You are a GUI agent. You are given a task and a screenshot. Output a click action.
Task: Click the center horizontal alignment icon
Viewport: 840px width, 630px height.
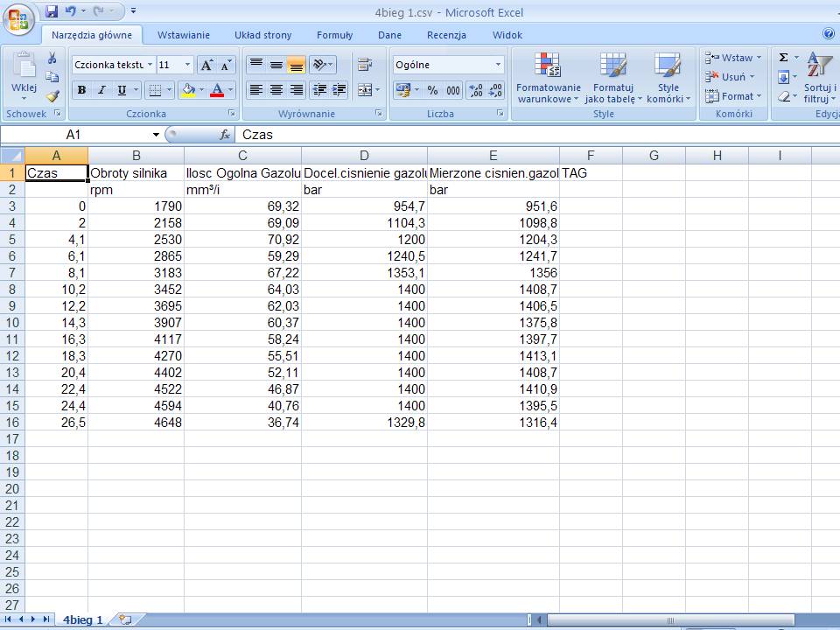276,90
